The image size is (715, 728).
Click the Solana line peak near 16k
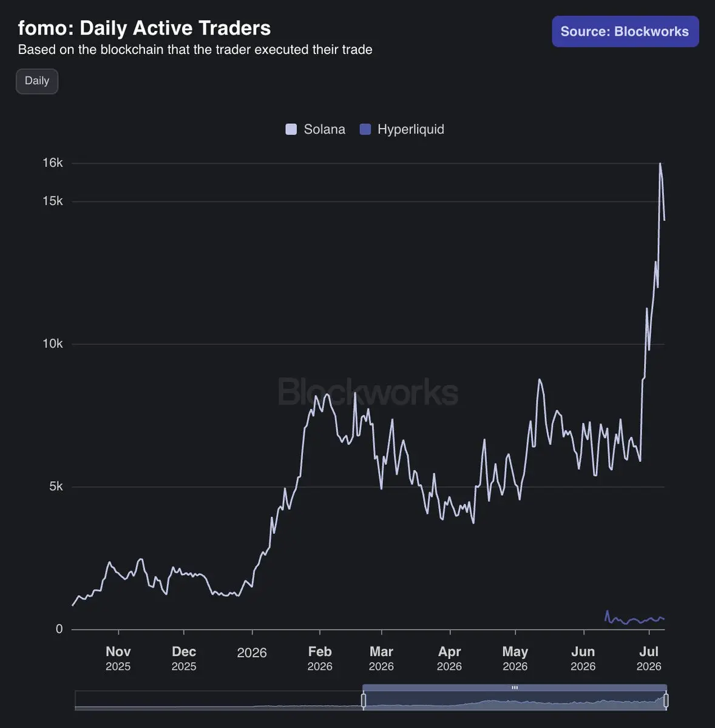coord(660,164)
